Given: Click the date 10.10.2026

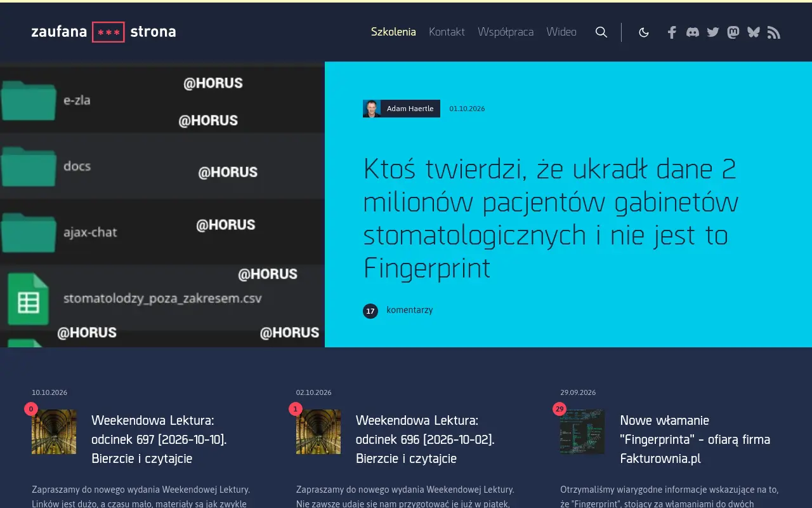Looking at the screenshot, I should (x=49, y=392).
